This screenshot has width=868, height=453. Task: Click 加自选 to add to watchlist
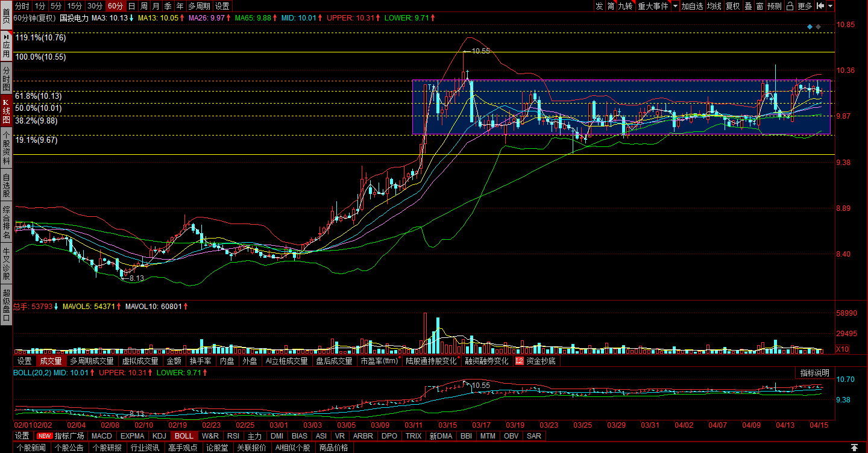click(693, 6)
